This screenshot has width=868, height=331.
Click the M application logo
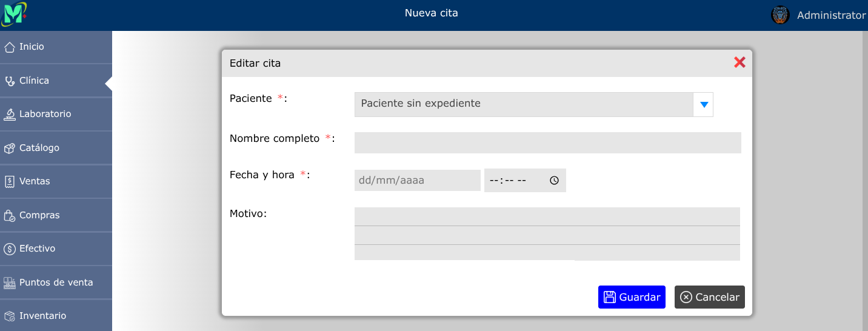14,14
